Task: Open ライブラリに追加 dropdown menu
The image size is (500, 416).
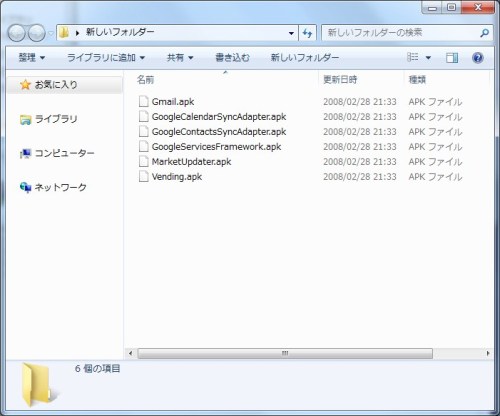Action: pos(106,58)
